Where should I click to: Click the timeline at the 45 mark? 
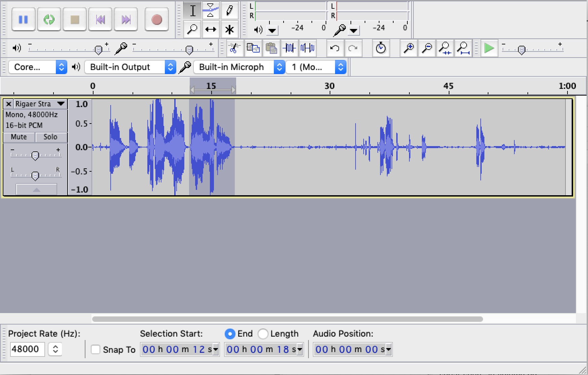pos(448,86)
